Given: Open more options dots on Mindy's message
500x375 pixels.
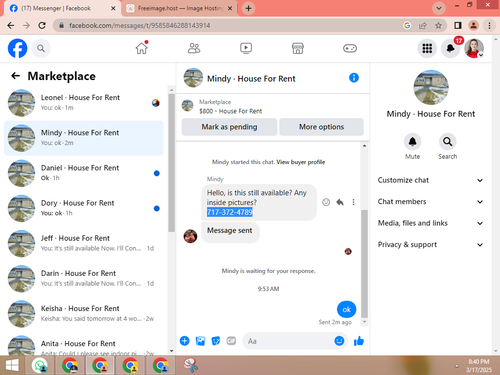Looking at the screenshot, I should click(x=353, y=202).
